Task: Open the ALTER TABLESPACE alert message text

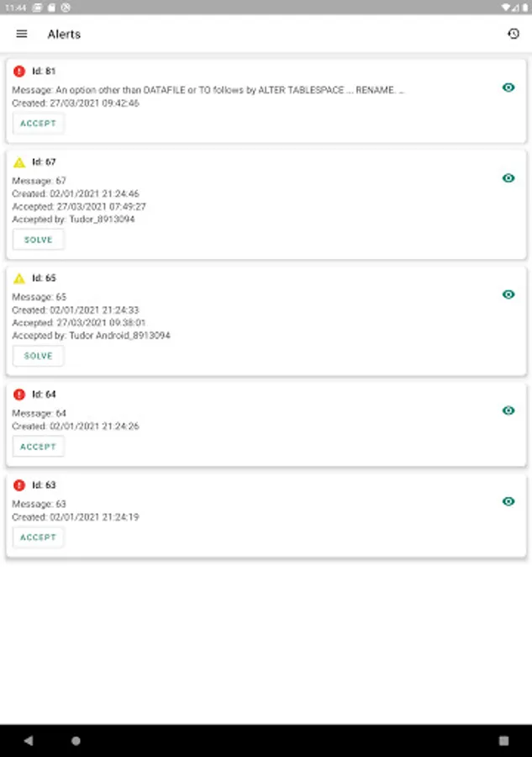Action: click(x=208, y=90)
